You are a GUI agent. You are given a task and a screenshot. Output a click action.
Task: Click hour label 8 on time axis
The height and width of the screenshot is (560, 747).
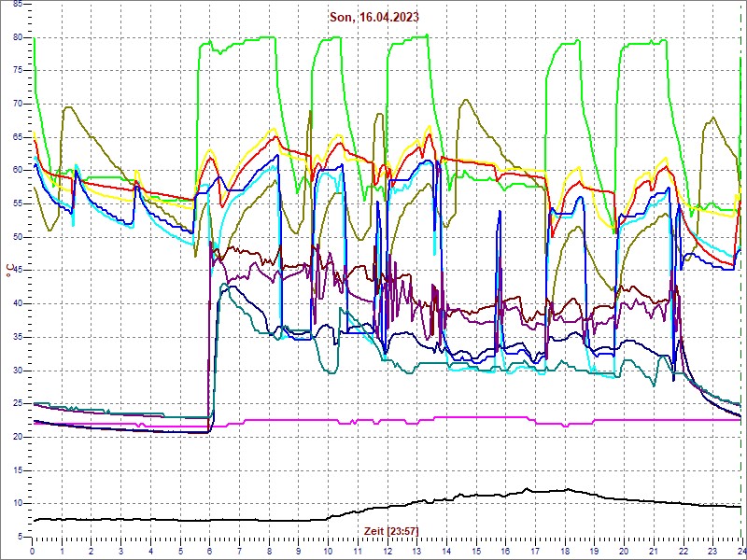(x=269, y=551)
